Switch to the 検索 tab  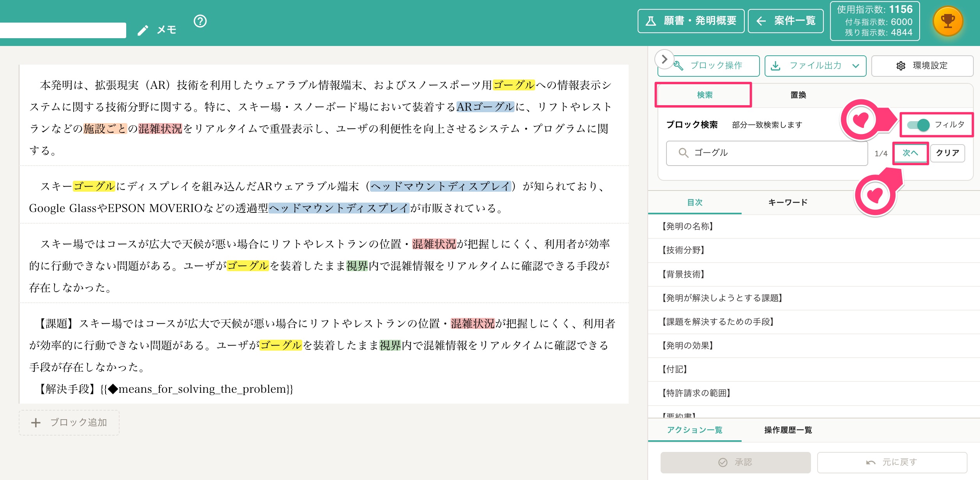point(704,95)
